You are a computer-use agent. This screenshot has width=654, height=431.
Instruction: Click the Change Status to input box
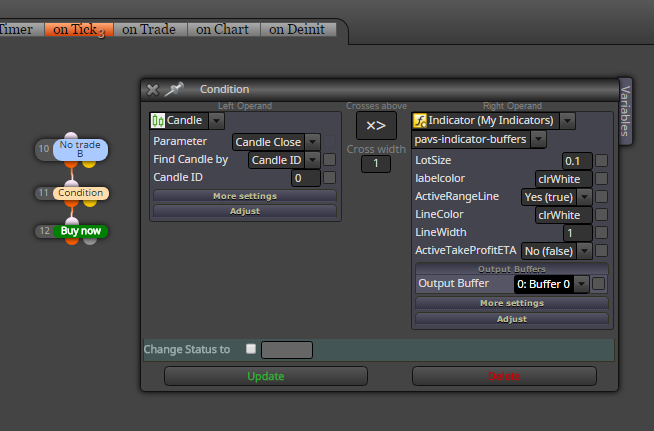coord(287,350)
